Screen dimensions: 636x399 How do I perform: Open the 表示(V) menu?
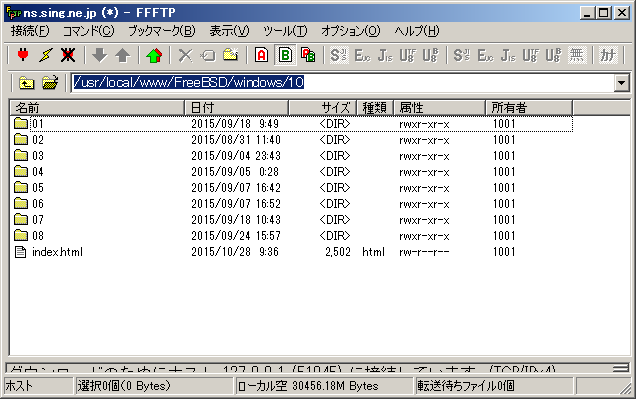point(229,31)
